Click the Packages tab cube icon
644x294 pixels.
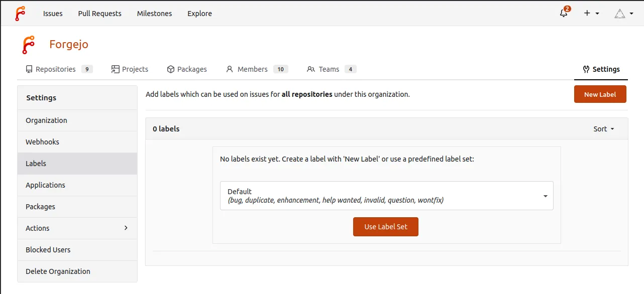click(171, 69)
